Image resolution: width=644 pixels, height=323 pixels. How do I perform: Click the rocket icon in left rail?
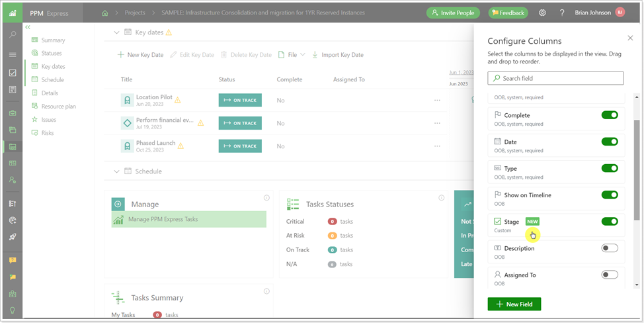13,237
